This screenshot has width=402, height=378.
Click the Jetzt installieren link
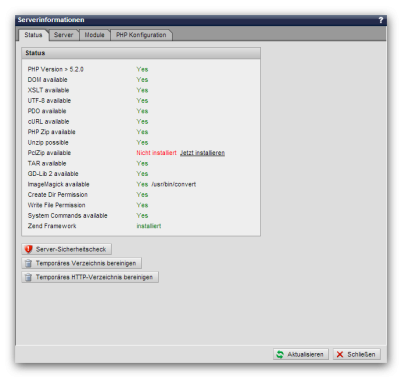(202, 153)
